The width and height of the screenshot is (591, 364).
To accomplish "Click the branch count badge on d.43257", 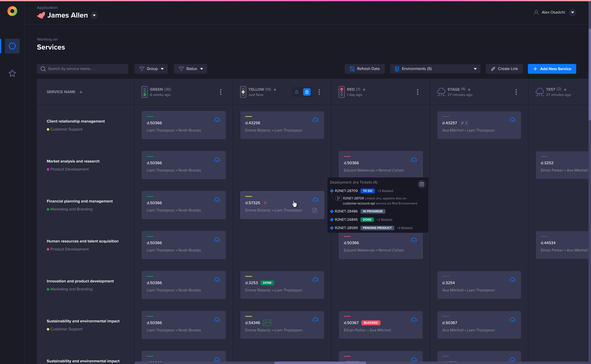I will pyautogui.click(x=464, y=123).
